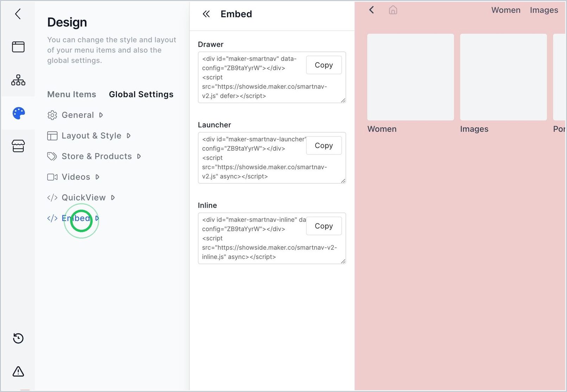Open Women in the preview top navigation
Viewport: 567px width, 392px height.
click(506, 10)
